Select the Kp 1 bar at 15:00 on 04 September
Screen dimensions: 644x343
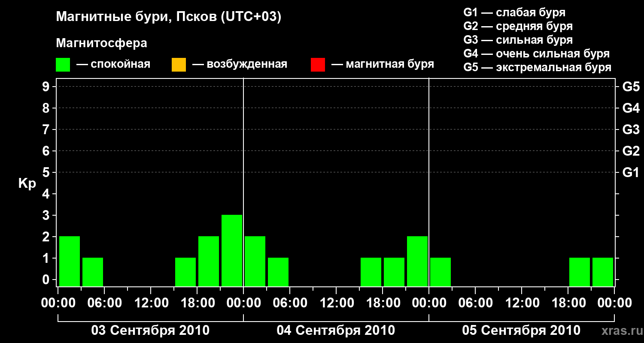(371, 272)
